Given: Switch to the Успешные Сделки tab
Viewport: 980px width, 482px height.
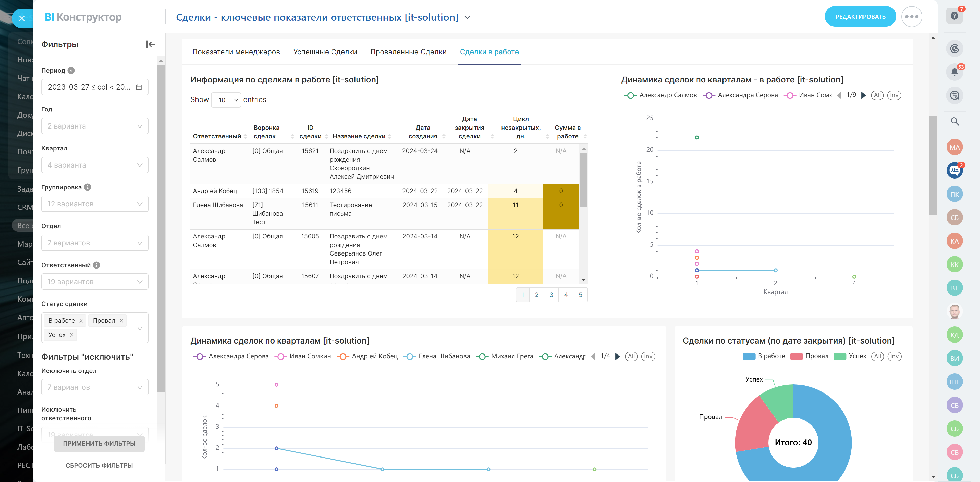Looking at the screenshot, I should point(325,52).
